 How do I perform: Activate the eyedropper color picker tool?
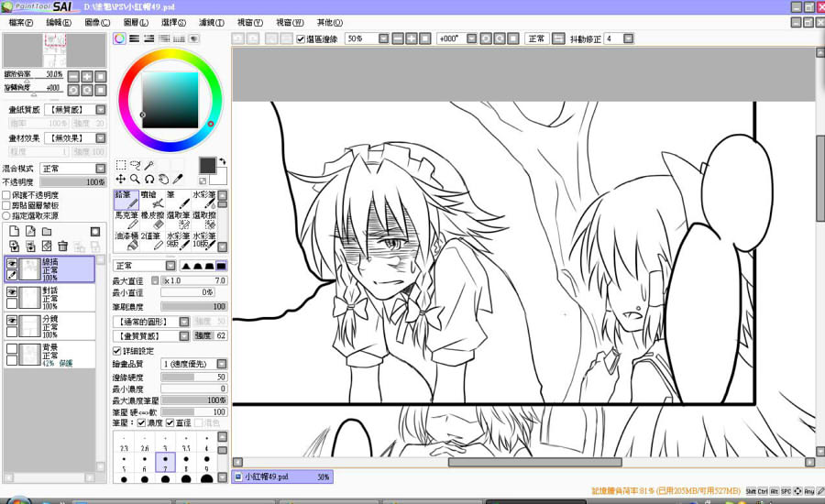(179, 180)
